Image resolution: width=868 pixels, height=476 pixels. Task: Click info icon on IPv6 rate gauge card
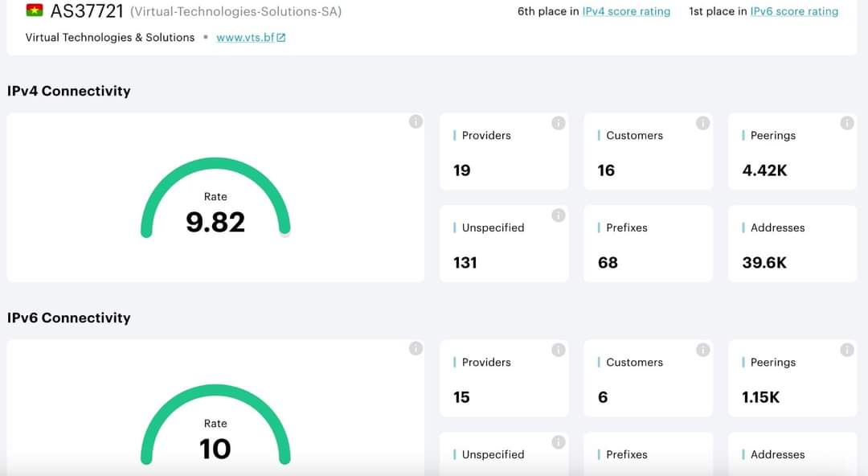point(416,348)
